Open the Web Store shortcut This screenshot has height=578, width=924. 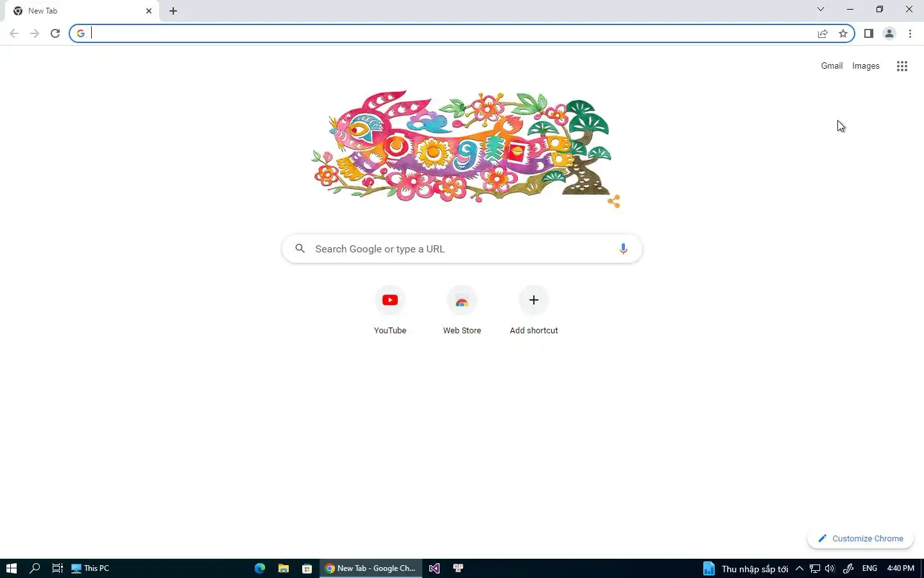click(x=462, y=311)
